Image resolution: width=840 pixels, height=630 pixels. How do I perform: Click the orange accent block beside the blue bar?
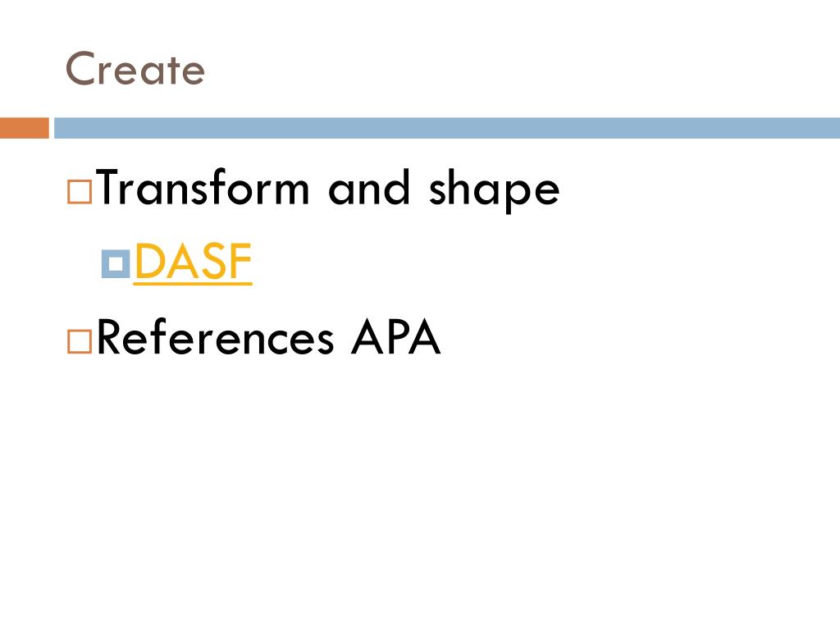(24, 128)
